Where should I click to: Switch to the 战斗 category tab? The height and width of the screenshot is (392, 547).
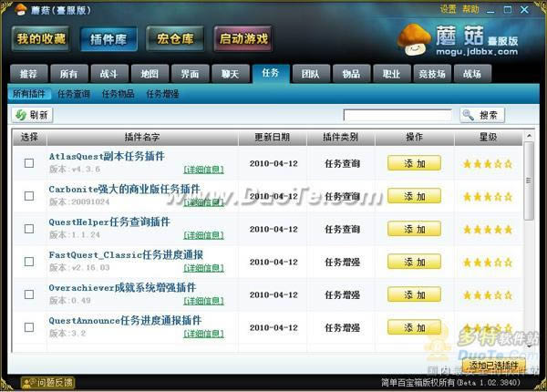[x=109, y=74]
